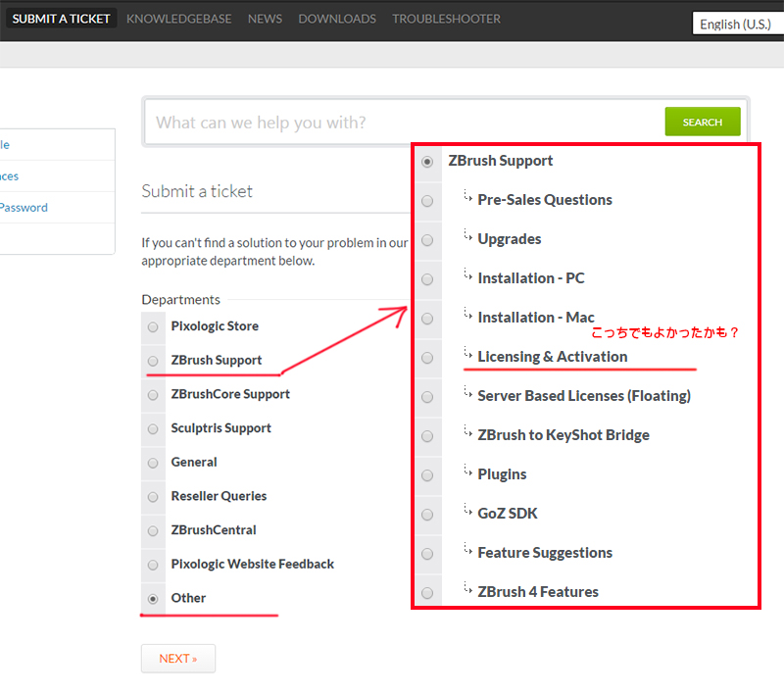
Task: Click the green Search button
Action: (702, 123)
